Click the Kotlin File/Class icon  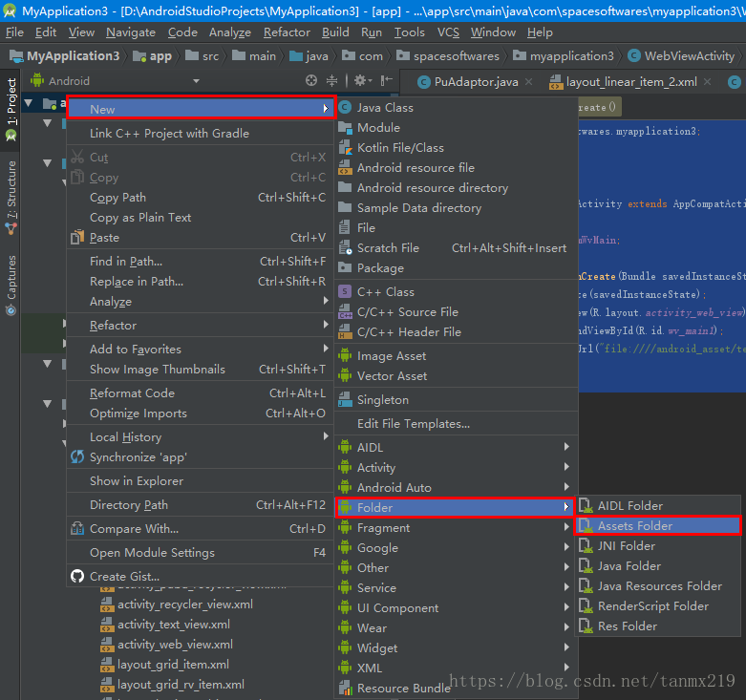point(345,148)
